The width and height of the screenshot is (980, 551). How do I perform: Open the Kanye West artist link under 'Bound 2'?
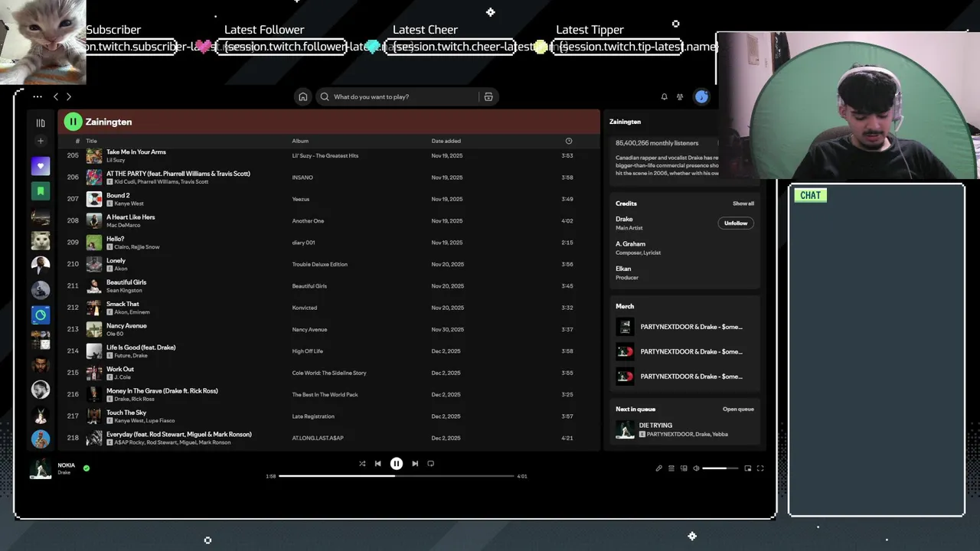129,204
